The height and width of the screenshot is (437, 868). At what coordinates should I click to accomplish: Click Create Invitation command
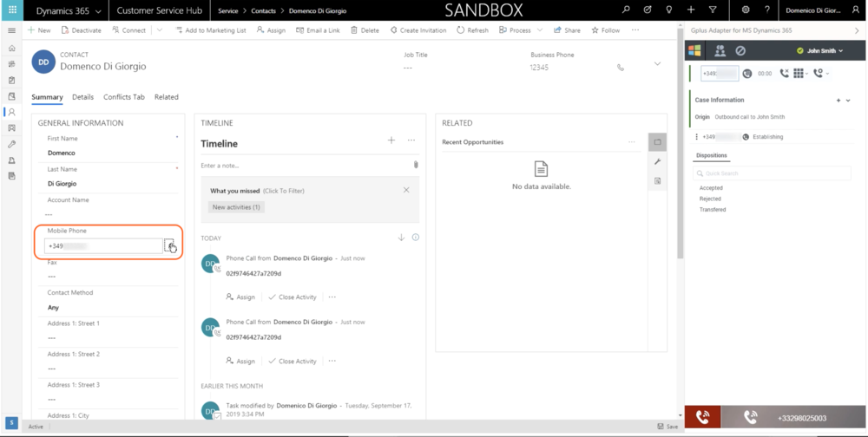click(x=418, y=30)
